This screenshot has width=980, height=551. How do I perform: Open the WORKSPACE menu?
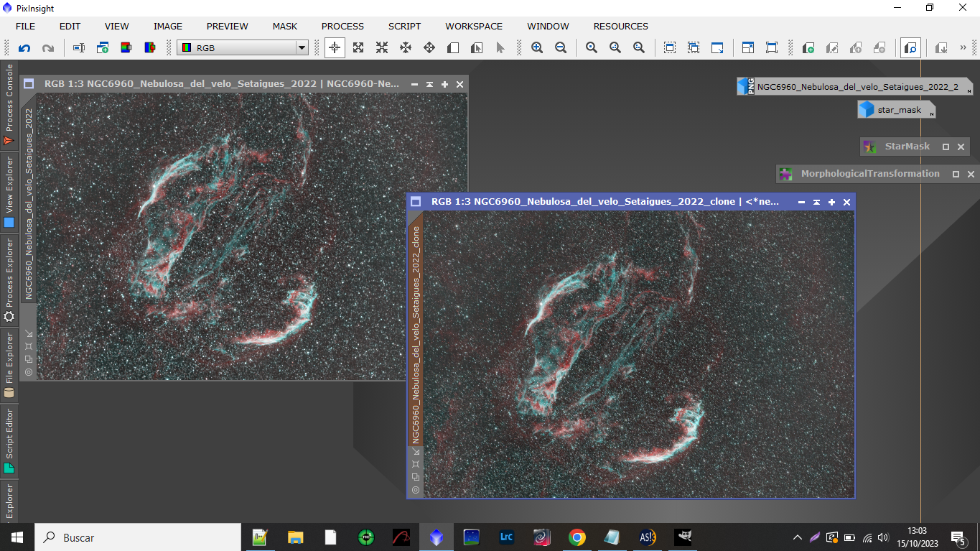tap(474, 26)
